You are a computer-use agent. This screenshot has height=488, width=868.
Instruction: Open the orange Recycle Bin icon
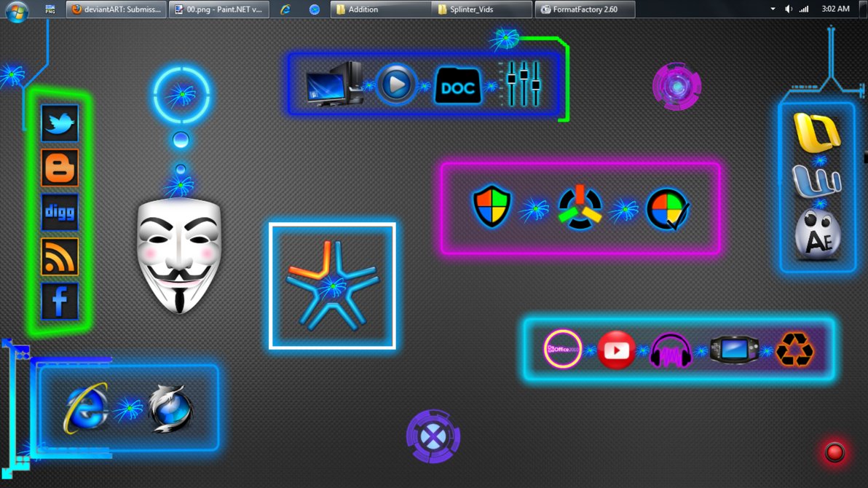795,350
